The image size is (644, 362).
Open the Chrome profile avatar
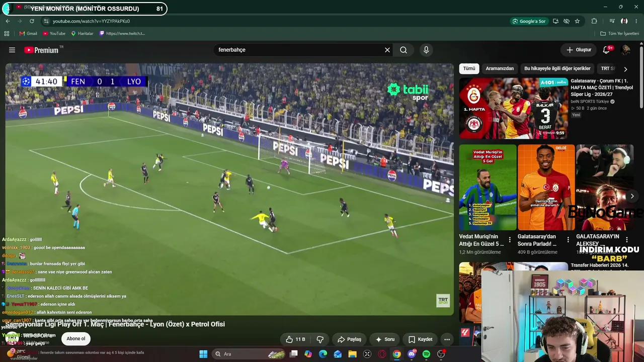624,21
